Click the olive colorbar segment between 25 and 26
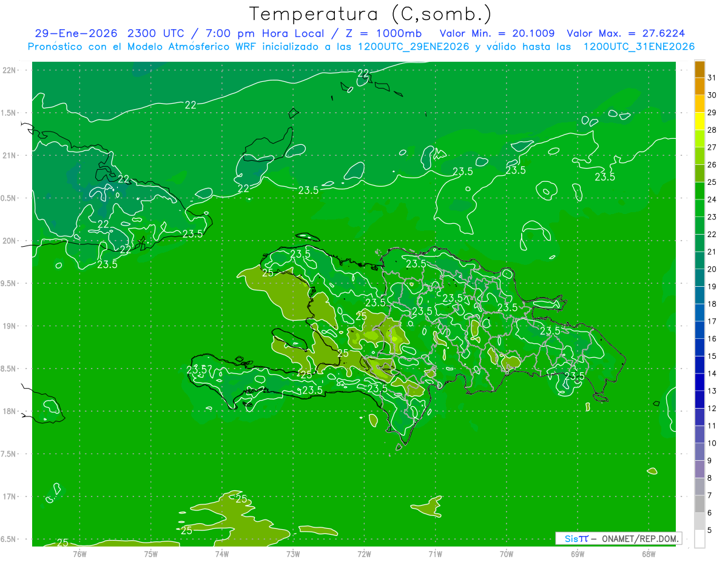 coord(699,174)
